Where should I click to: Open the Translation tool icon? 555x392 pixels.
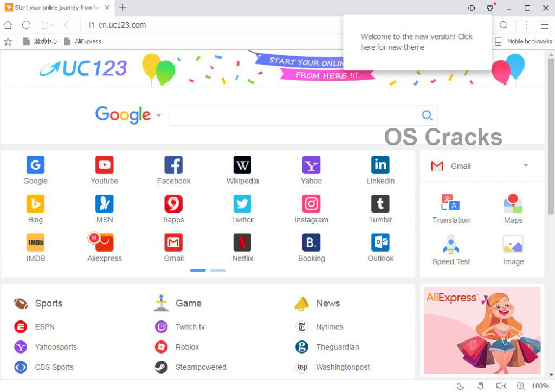coord(450,203)
